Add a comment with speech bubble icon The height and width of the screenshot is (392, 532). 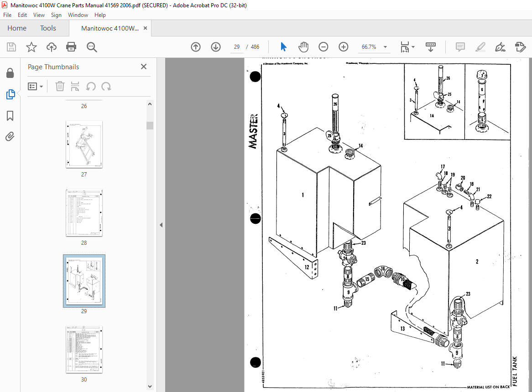point(460,47)
